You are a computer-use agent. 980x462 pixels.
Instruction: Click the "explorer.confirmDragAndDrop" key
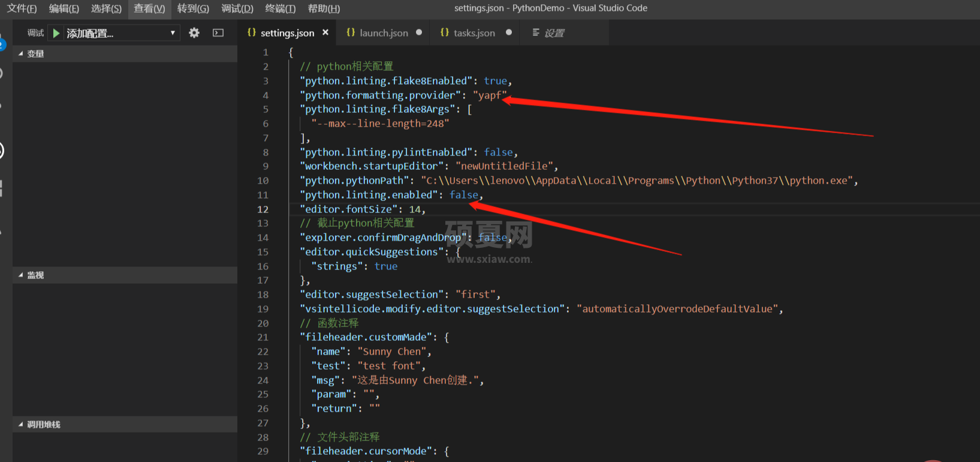tap(383, 238)
